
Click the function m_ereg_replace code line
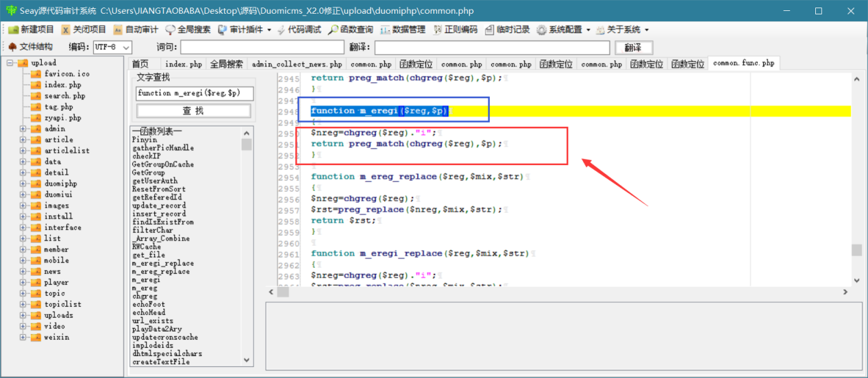(x=417, y=177)
